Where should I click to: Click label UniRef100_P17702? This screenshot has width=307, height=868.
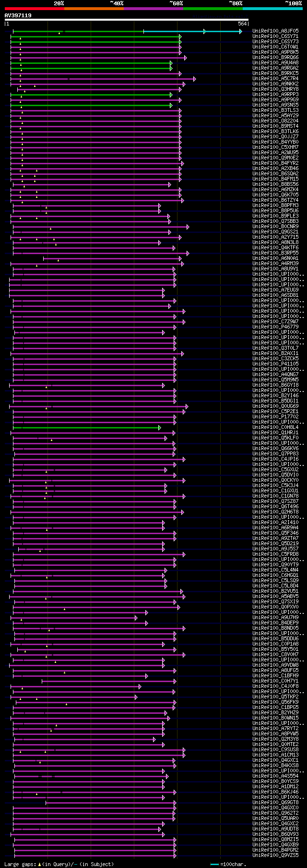pyautogui.click(x=275, y=417)
